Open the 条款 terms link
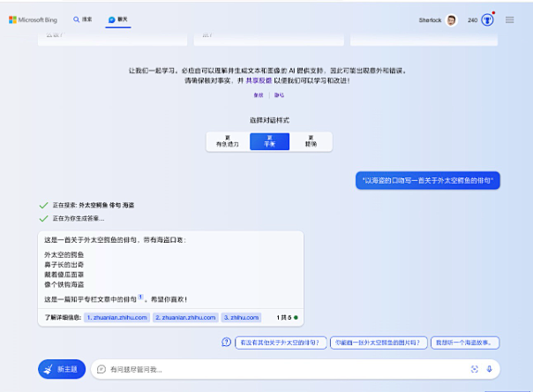The width and height of the screenshot is (533, 392). (259, 95)
